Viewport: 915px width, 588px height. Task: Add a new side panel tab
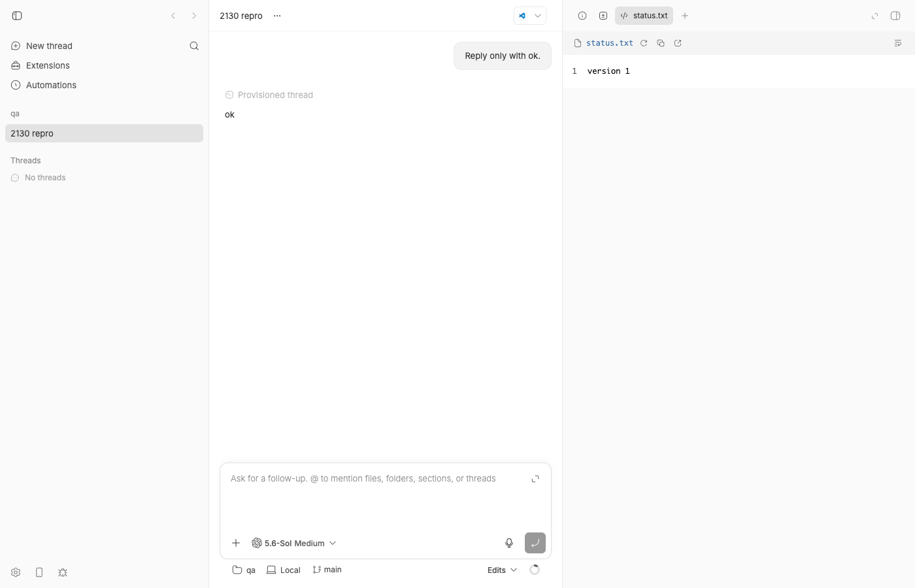coord(685,16)
